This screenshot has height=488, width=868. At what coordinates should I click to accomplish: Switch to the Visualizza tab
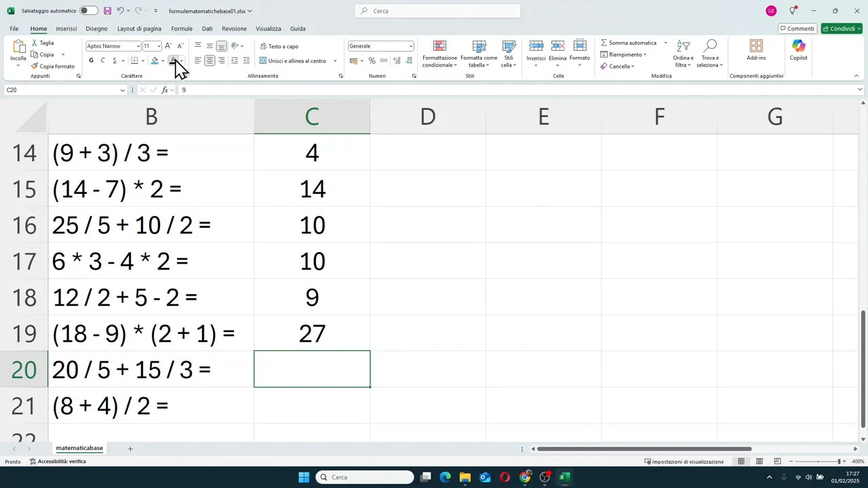[268, 28]
